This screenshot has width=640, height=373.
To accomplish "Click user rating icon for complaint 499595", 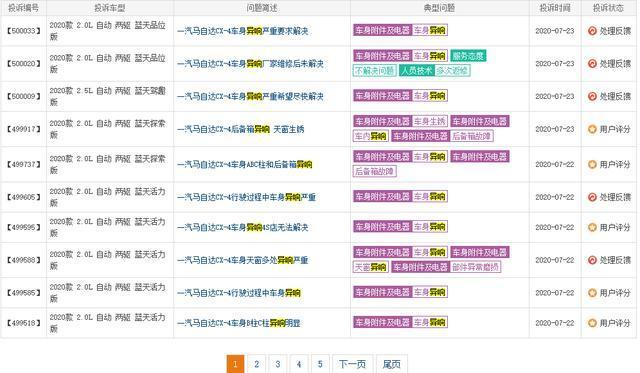I will 592,227.
